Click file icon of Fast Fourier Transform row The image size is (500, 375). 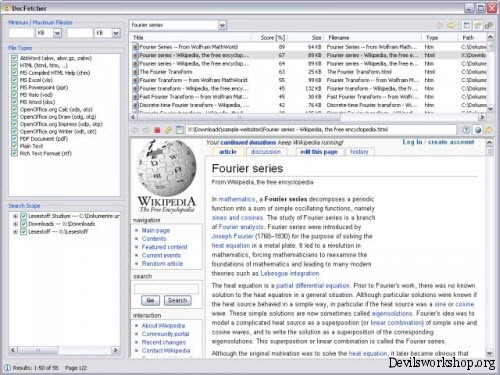[x=135, y=97]
